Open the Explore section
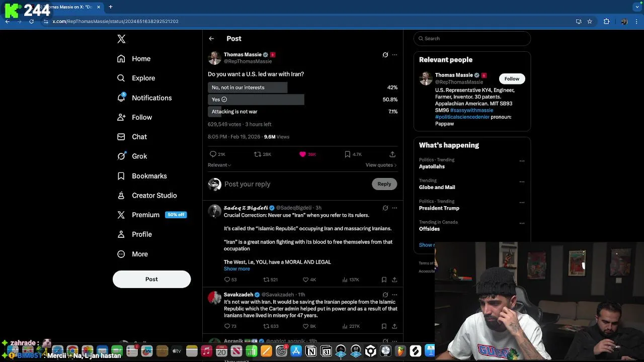 pyautogui.click(x=136, y=78)
